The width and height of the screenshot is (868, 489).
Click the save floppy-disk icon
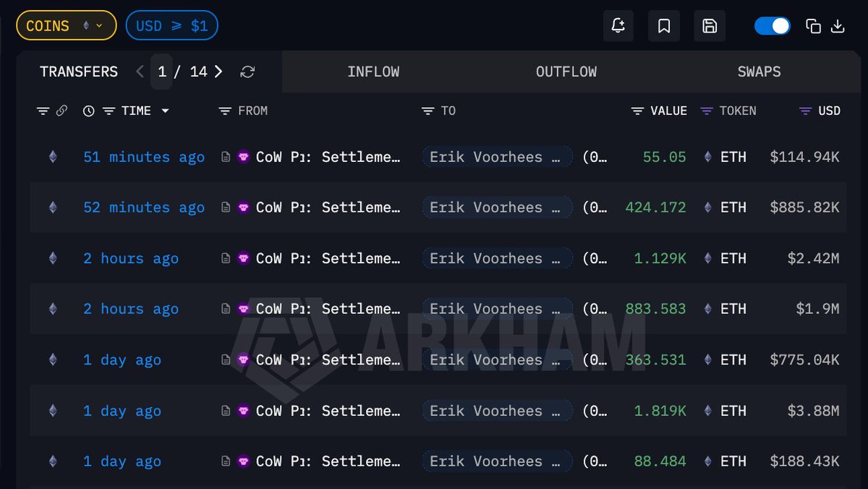click(x=710, y=26)
